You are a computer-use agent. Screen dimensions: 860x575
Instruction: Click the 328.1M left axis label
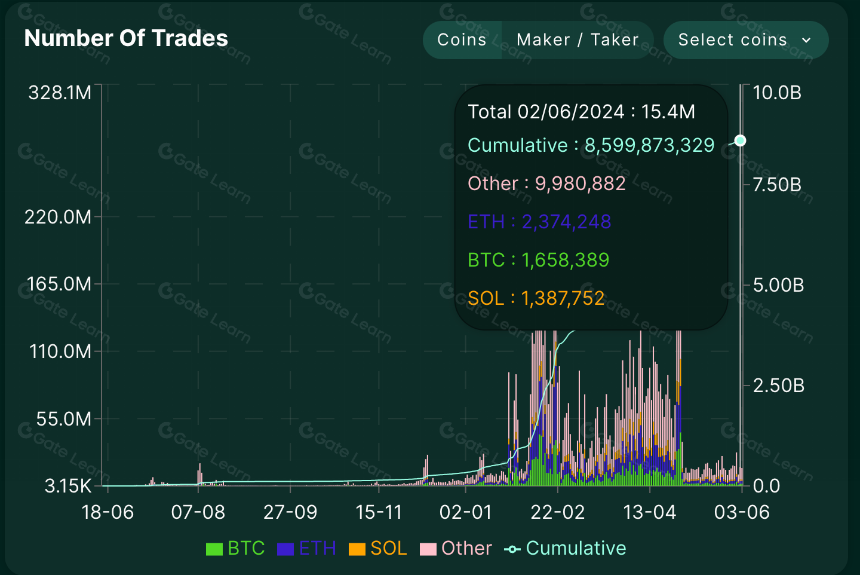click(60, 93)
